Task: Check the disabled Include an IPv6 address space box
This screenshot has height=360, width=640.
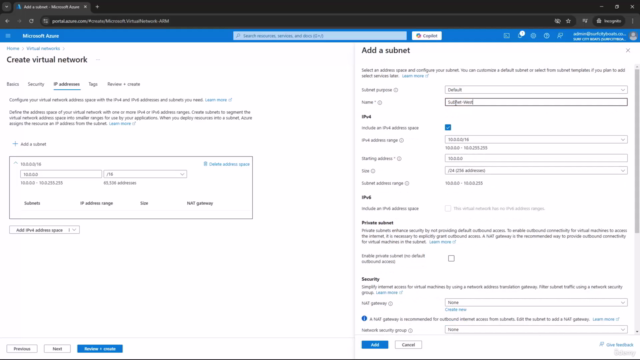Action: tap(448, 208)
